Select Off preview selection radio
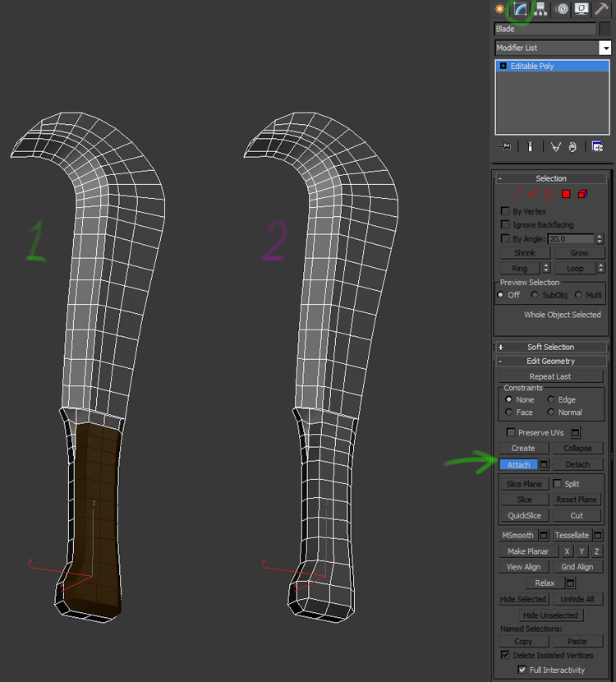The image size is (616, 682). click(500, 294)
